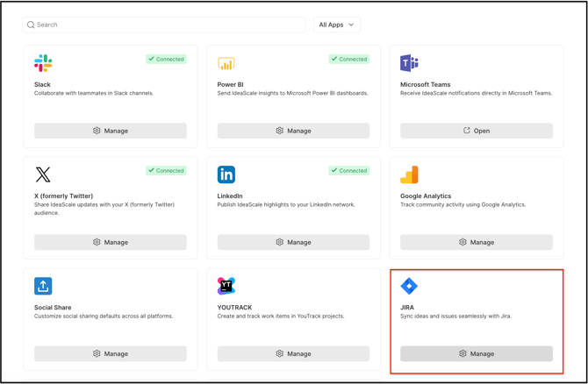The image size is (588, 384).
Task: Click the Slack app logo icon
Action: tap(43, 63)
